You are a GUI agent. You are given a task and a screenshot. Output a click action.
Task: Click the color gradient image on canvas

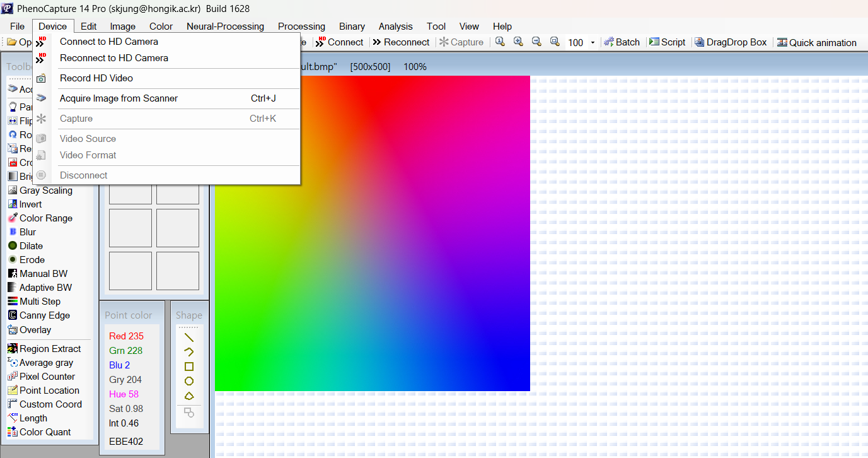click(x=373, y=233)
